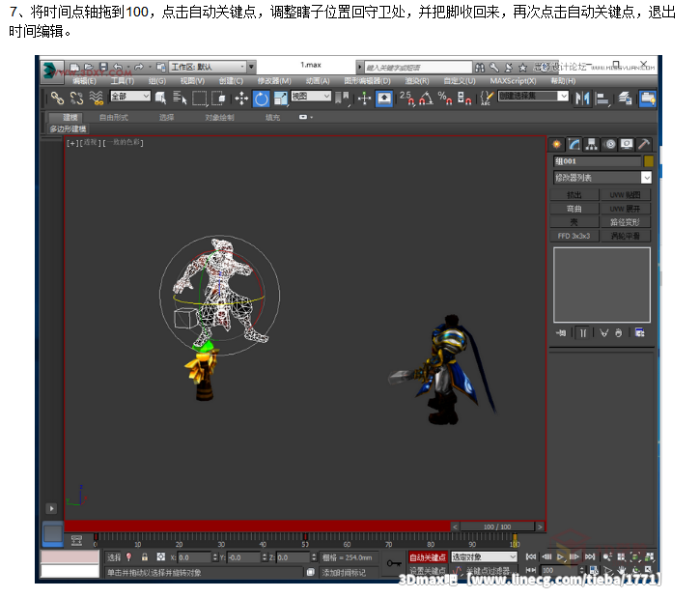Expand the 修改器列表 modifier list dropdown
The width and height of the screenshot is (700, 598).
(602, 178)
